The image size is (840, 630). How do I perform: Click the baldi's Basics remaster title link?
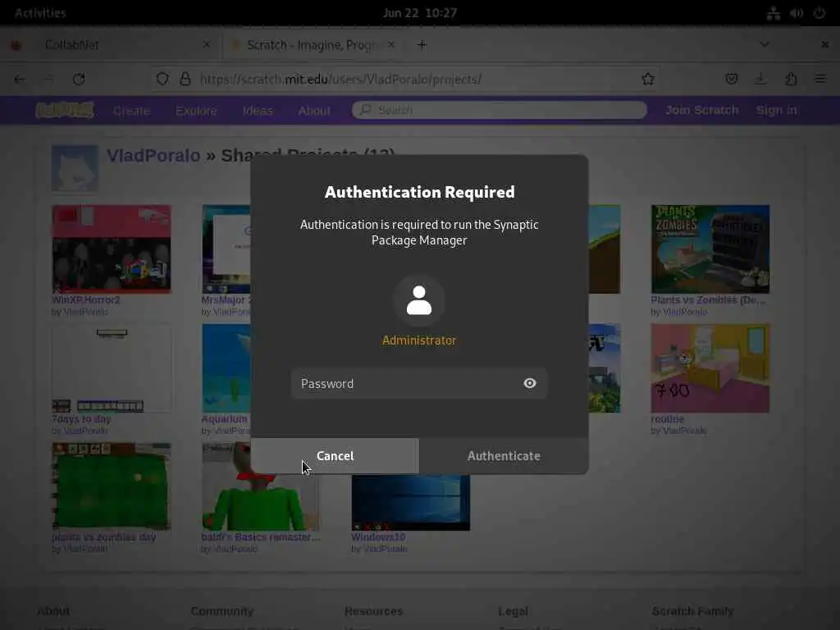pyautogui.click(x=261, y=536)
